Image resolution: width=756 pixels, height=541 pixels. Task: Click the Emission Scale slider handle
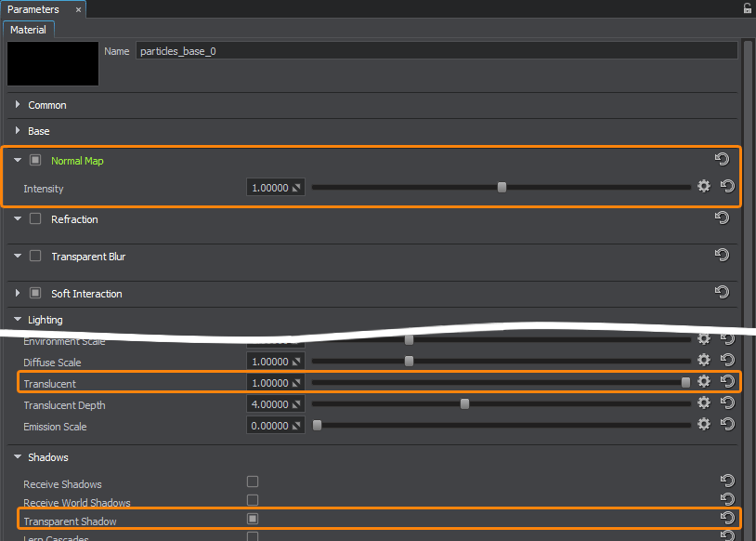318,425
